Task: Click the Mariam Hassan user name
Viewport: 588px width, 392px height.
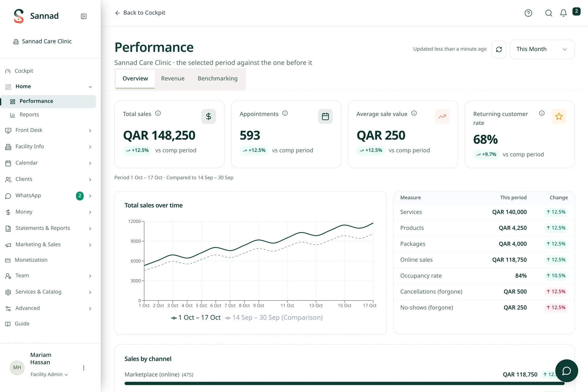Action: [41, 359]
